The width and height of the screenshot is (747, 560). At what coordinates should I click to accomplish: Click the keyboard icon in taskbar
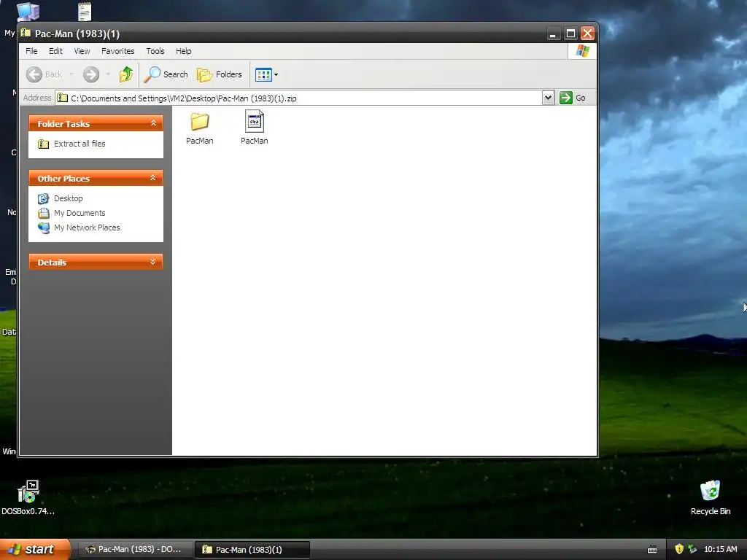coord(652,550)
